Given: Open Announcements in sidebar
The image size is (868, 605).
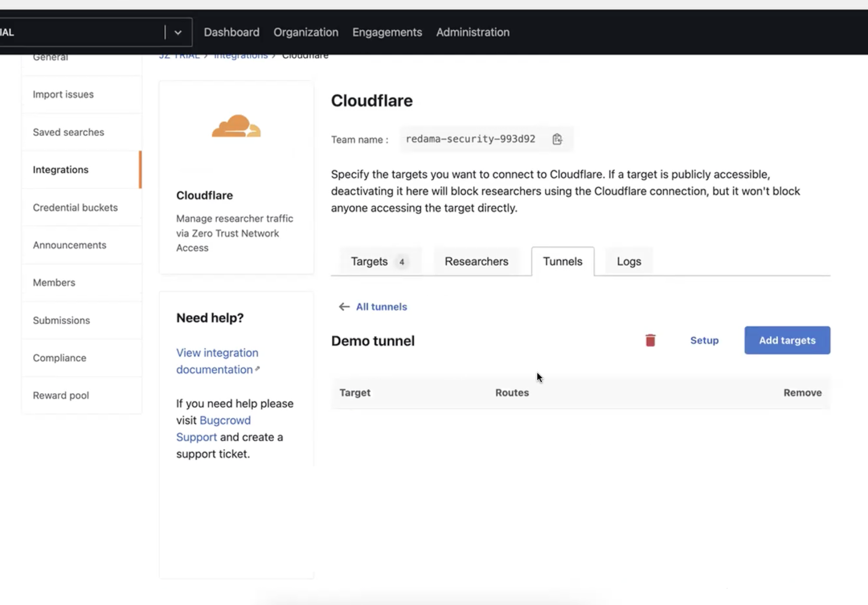Looking at the screenshot, I should coord(82,245).
